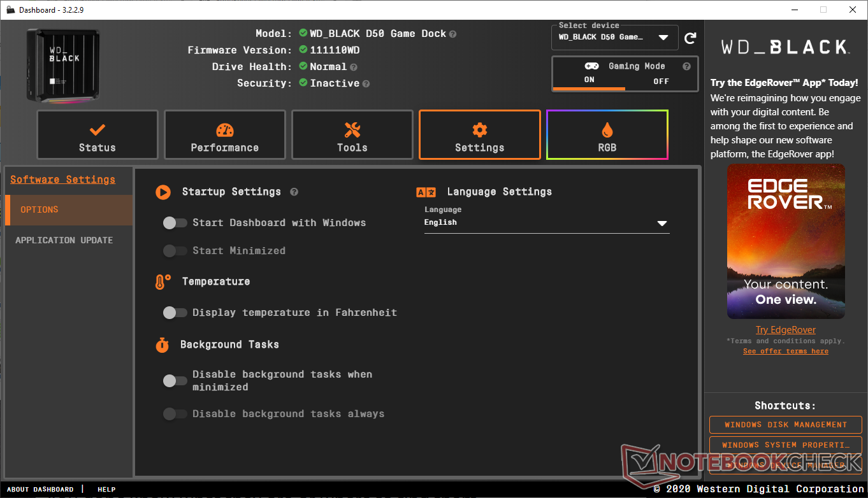Enable Start Dashboard with Windows

(x=175, y=223)
